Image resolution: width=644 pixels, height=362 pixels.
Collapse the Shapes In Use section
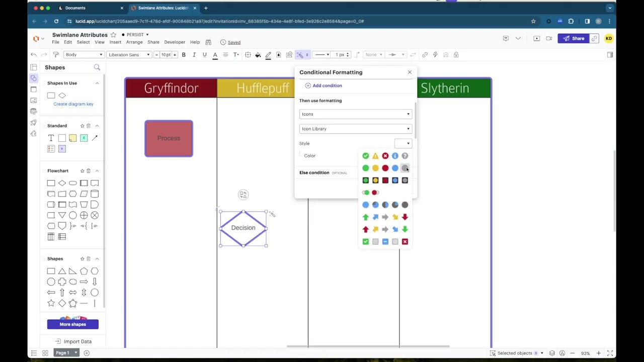pos(97,83)
